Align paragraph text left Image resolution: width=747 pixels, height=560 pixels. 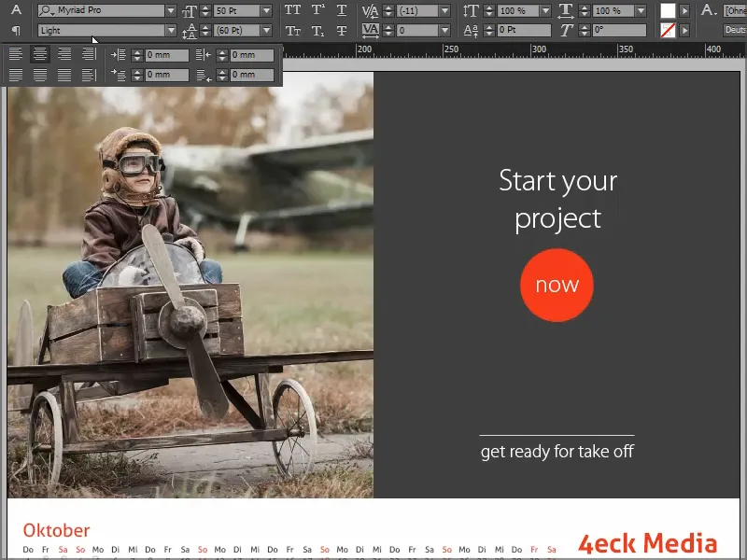click(x=16, y=54)
